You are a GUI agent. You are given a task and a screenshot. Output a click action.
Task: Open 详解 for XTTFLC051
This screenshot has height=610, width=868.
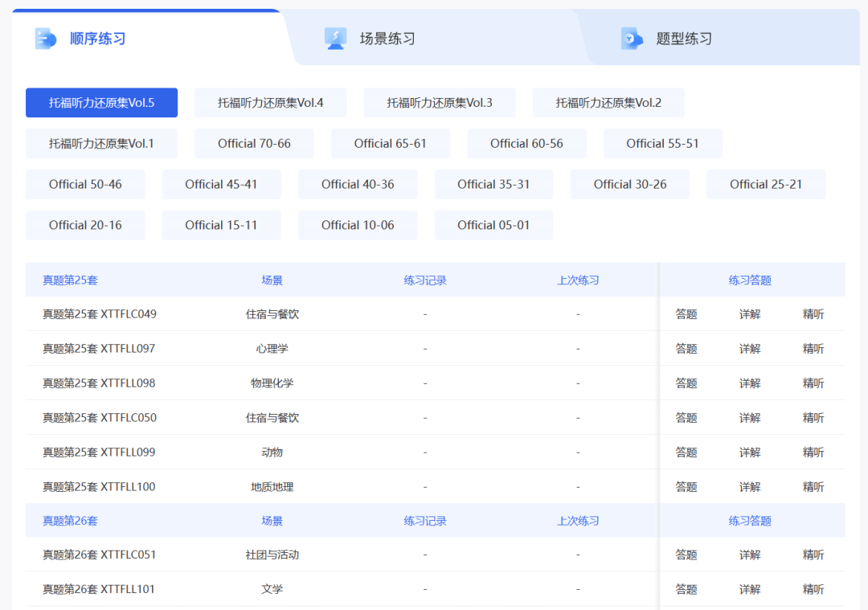[750, 555]
